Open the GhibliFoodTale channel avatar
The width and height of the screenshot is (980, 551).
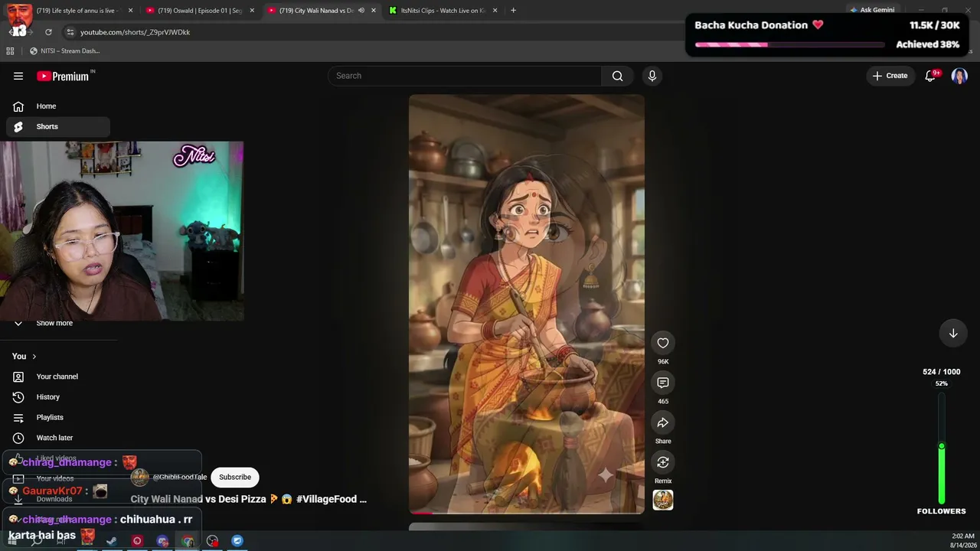pos(139,477)
